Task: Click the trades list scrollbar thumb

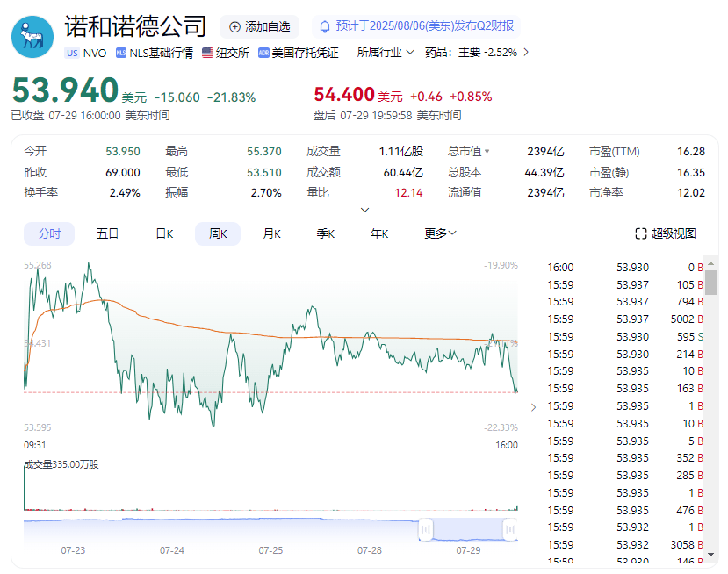Action: 710,282
